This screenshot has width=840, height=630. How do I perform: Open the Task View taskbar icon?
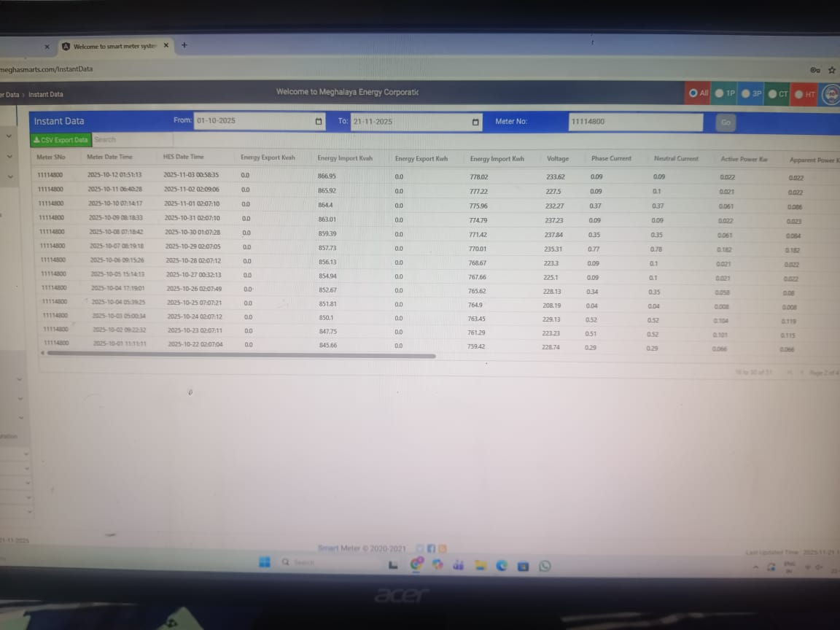click(x=393, y=564)
